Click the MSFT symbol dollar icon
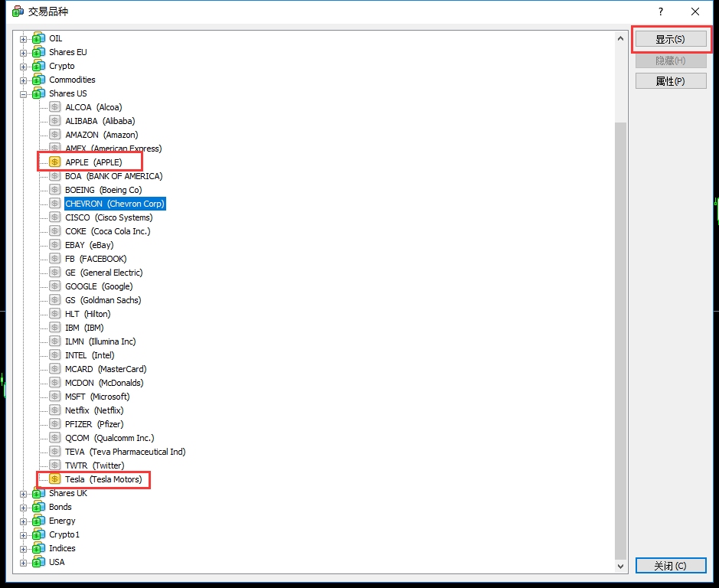Screen dimensions: 719x588 [x=55, y=396]
